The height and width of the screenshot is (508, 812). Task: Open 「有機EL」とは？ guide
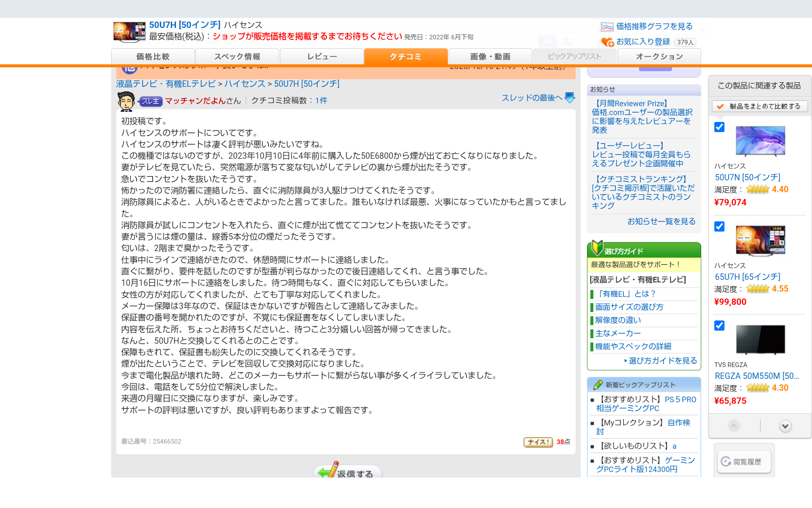tap(625, 294)
